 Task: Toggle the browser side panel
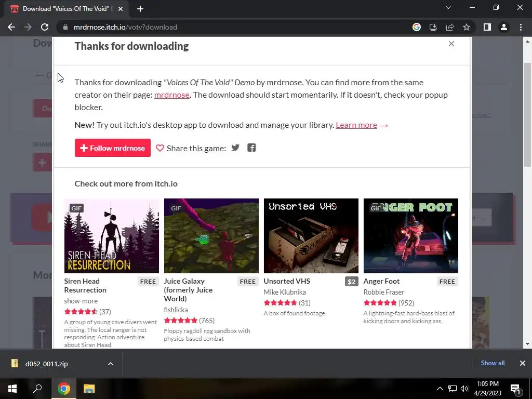tap(487, 27)
